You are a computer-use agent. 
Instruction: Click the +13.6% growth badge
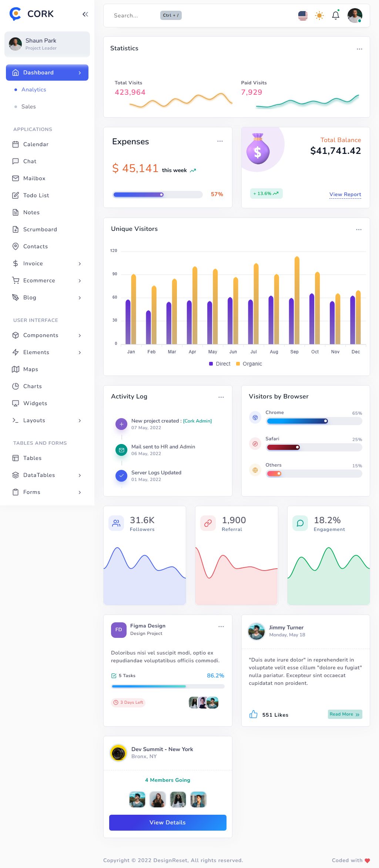pyautogui.click(x=266, y=194)
